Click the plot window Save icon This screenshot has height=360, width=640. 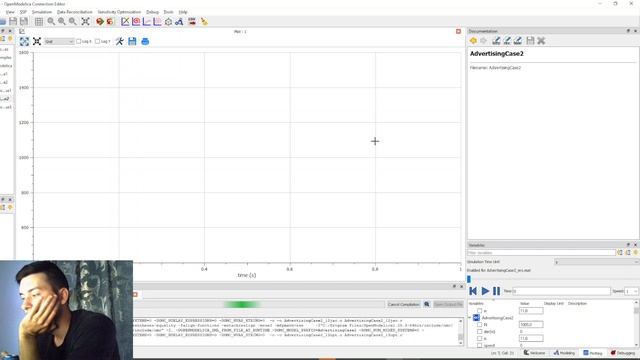tap(132, 41)
